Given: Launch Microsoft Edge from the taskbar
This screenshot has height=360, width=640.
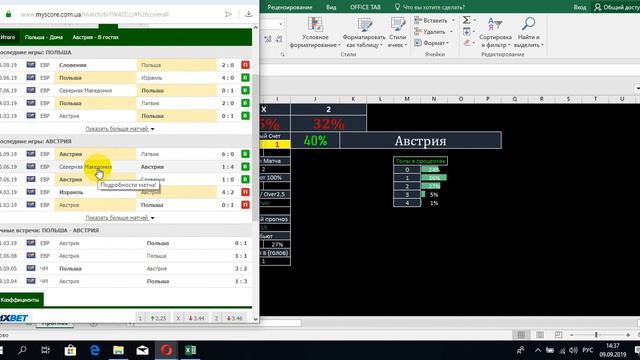Looking at the screenshot, I should 95,350.
